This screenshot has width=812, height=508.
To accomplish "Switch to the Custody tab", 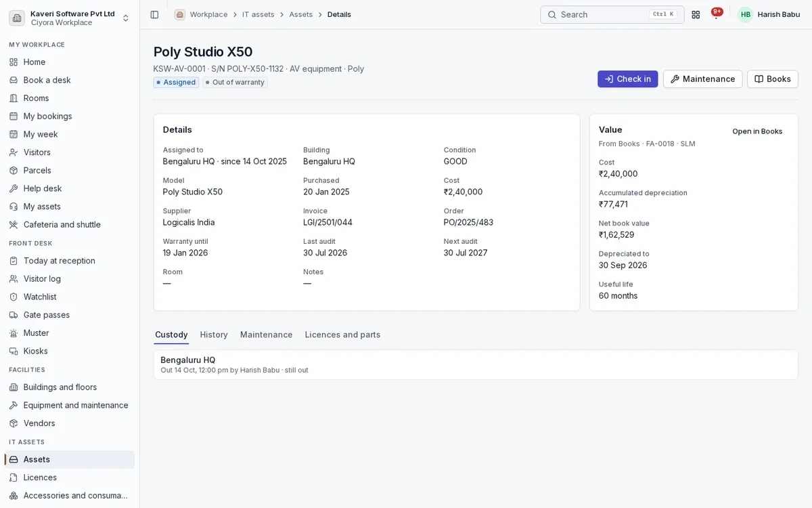I will click(171, 335).
